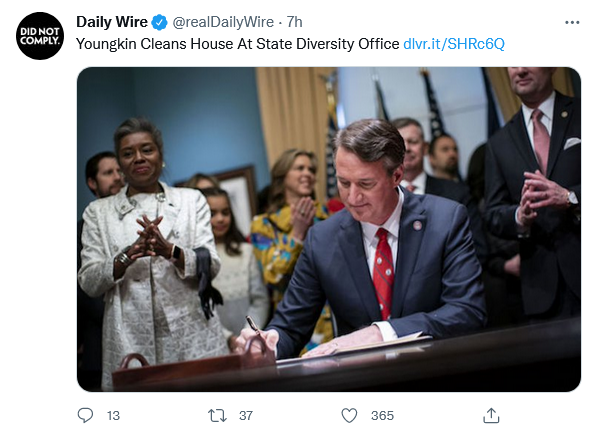Open the DID NOT COMPLY profile avatar

[x=40, y=36]
